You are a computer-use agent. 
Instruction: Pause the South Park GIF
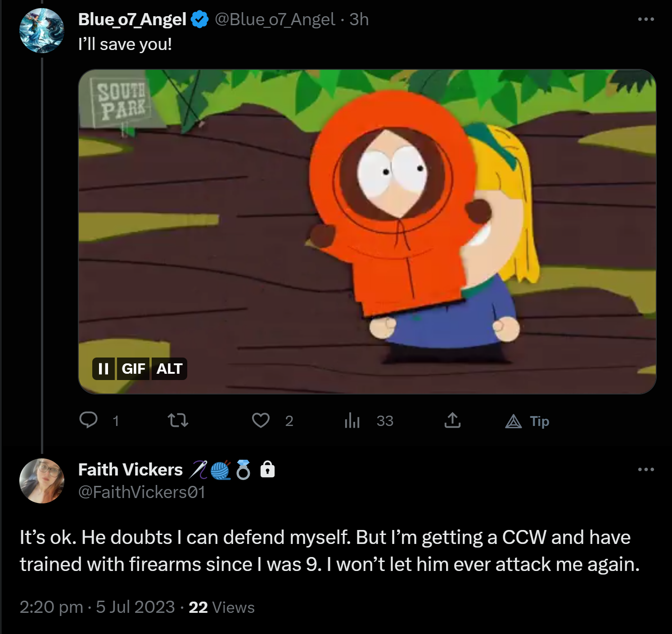(x=104, y=369)
